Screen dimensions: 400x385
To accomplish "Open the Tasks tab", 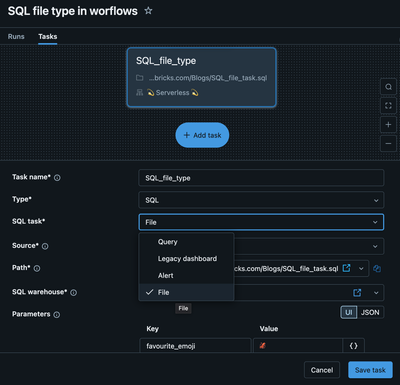I will tap(48, 36).
